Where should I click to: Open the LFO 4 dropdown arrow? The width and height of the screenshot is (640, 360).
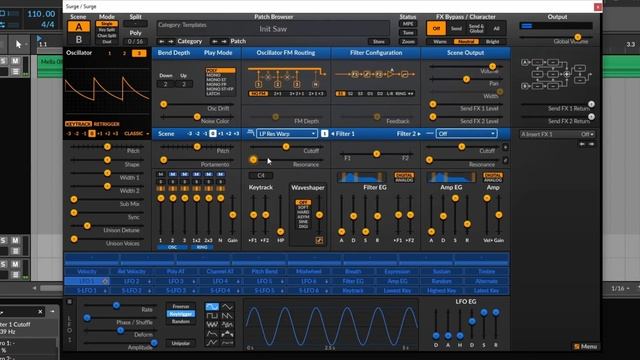238,281
